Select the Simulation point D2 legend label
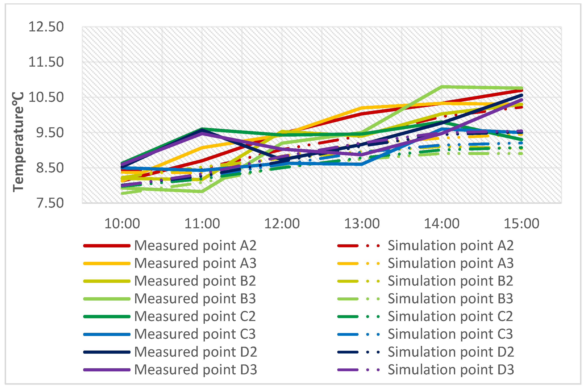588x391 pixels. tap(451, 352)
